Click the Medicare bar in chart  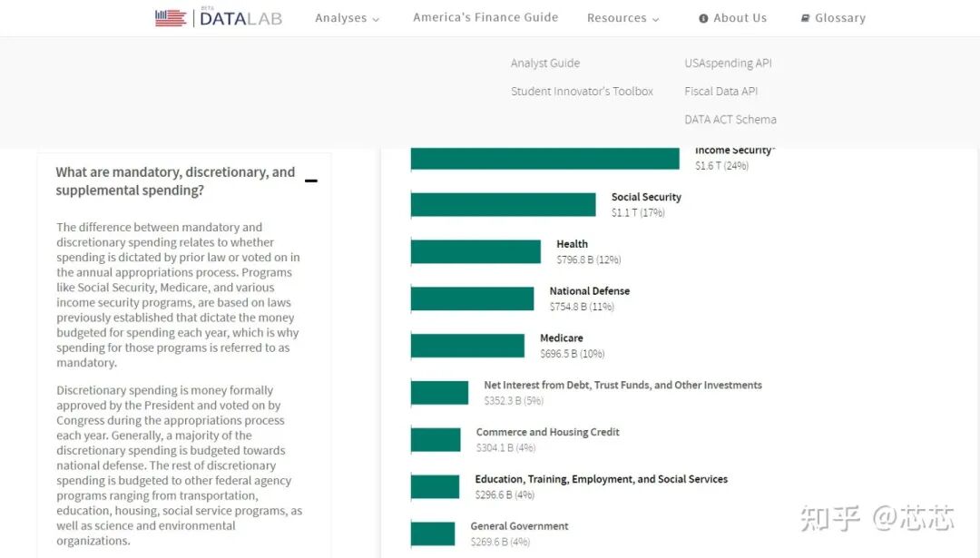click(467, 346)
